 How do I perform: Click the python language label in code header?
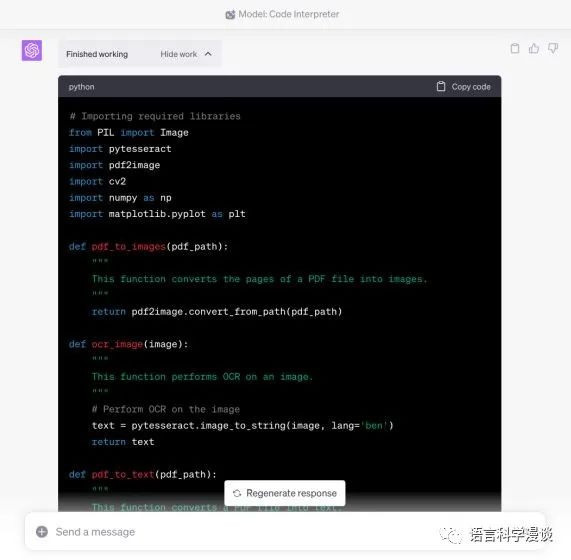pos(82,87)
